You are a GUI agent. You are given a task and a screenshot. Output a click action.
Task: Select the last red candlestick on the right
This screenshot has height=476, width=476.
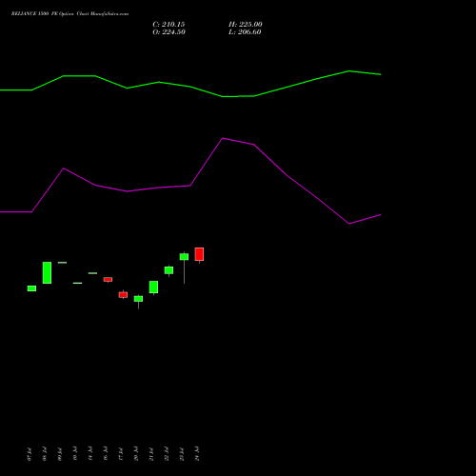click(199, 254)
